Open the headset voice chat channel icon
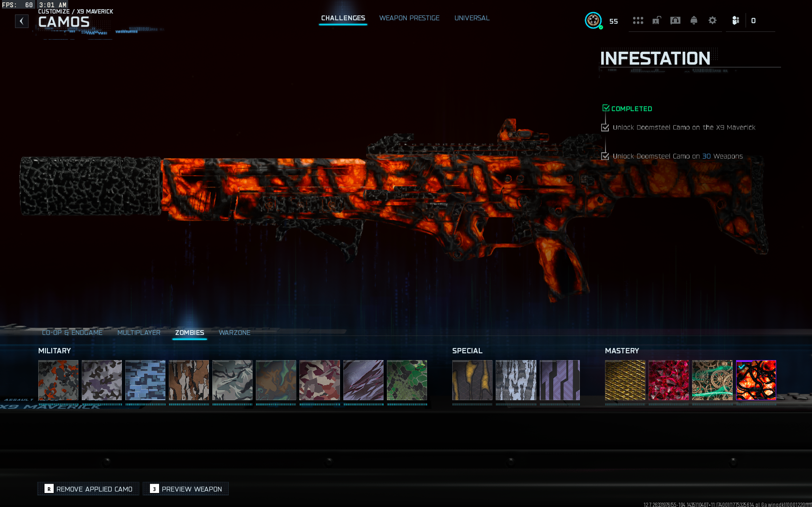The height and width of the screenshot is (507, 812). point(675,20)
